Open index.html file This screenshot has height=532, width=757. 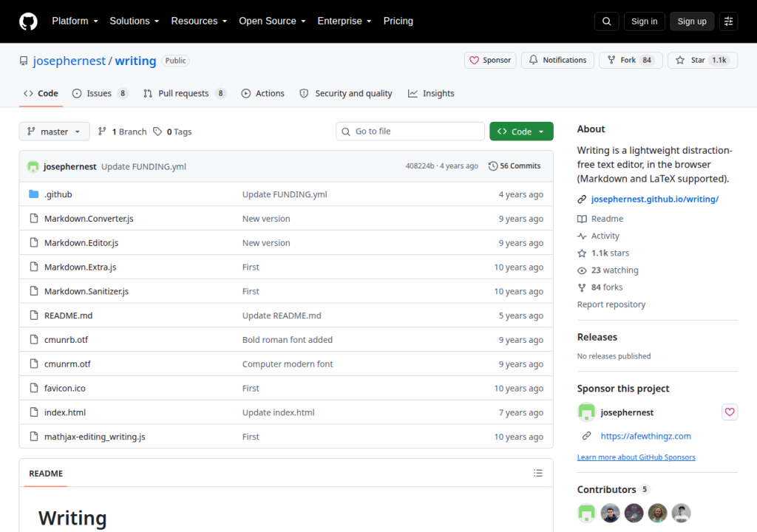click(x=65, y=412)
